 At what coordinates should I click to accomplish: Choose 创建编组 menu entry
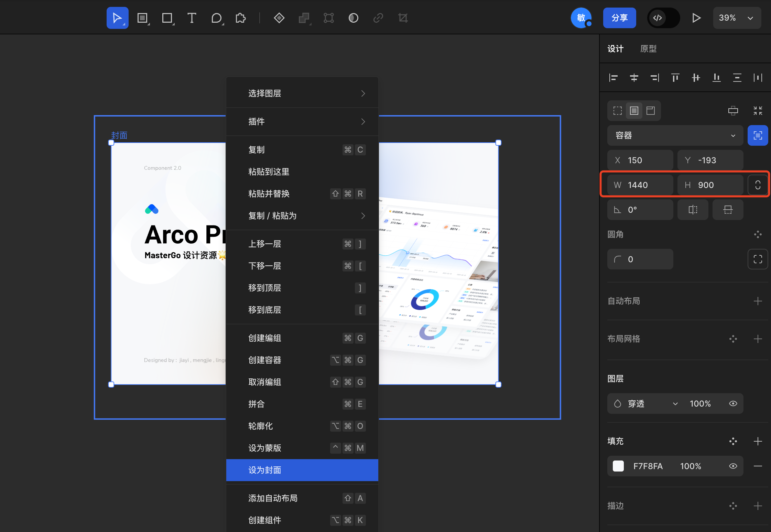[302, 338]
